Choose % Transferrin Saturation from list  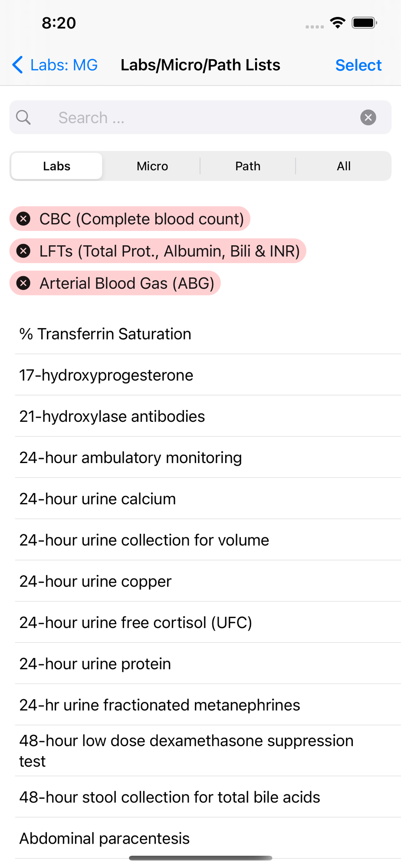105,334
